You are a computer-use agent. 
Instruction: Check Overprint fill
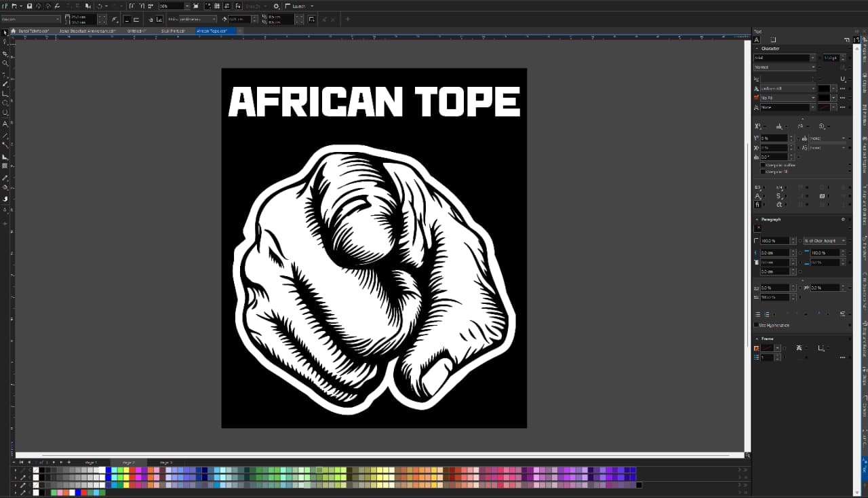tap(763, 171)
